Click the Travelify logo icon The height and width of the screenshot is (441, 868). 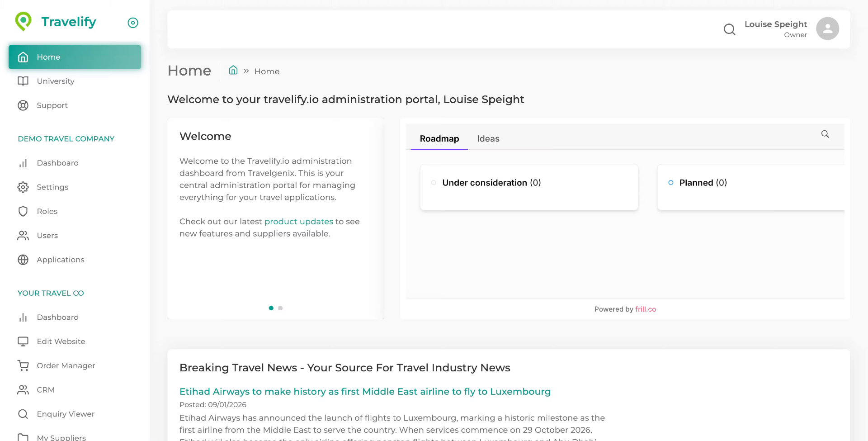(x=24, y=21)
